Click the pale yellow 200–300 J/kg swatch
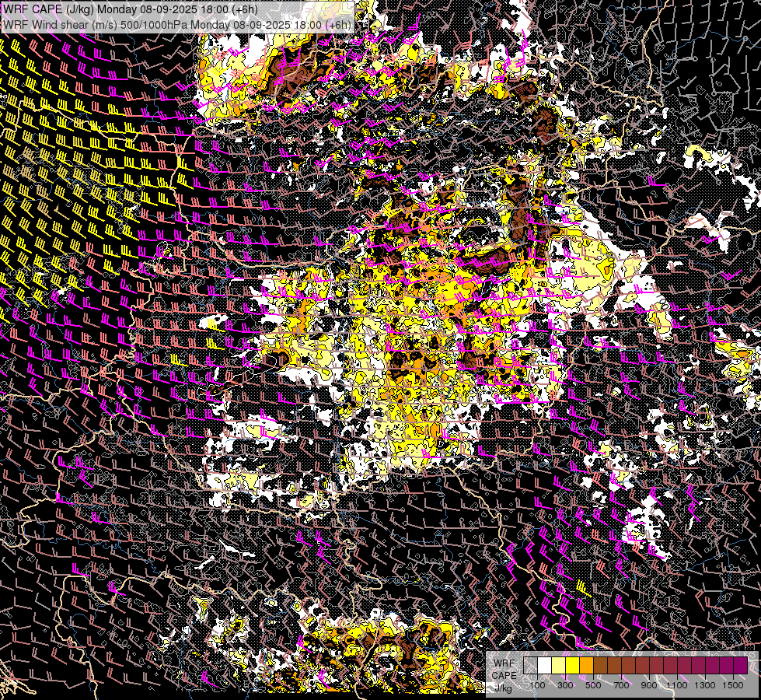 click(x=559, y=665)
